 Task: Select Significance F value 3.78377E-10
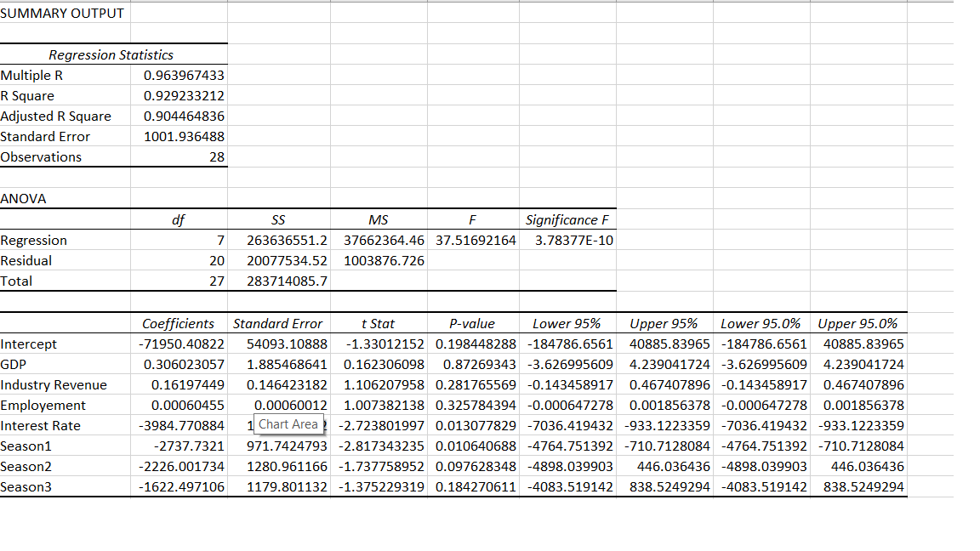click(567, 240)
